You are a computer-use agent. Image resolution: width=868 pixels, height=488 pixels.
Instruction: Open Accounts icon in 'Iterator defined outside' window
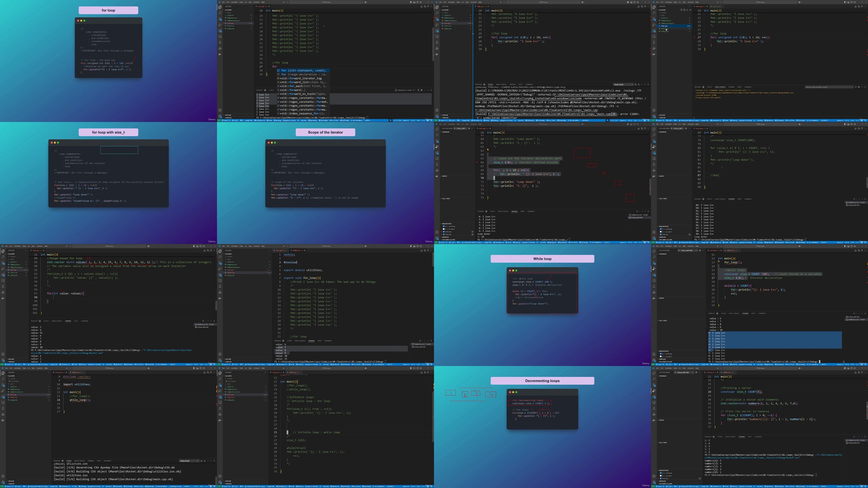(x=437, y=232)
